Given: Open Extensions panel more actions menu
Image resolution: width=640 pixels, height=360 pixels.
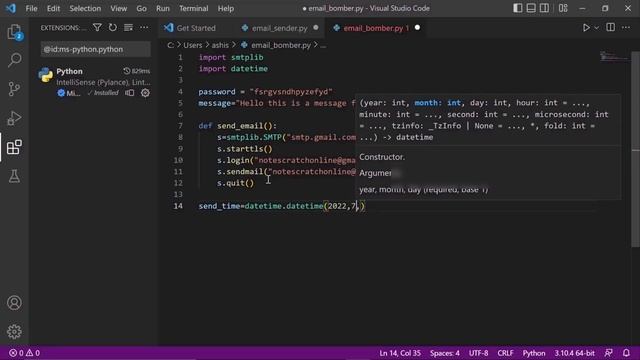Looking at the screenshot, I should pyautogui.click(x=144, y=28).
